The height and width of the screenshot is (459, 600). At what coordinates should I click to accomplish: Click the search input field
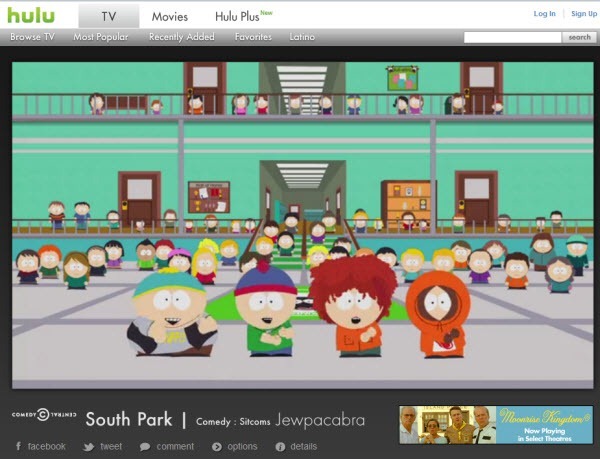coord(512,37)
